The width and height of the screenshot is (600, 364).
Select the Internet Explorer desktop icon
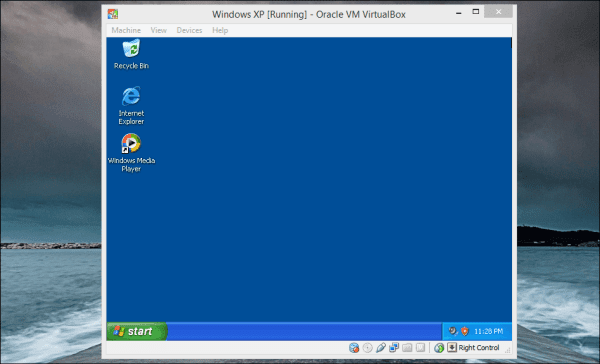131,105
